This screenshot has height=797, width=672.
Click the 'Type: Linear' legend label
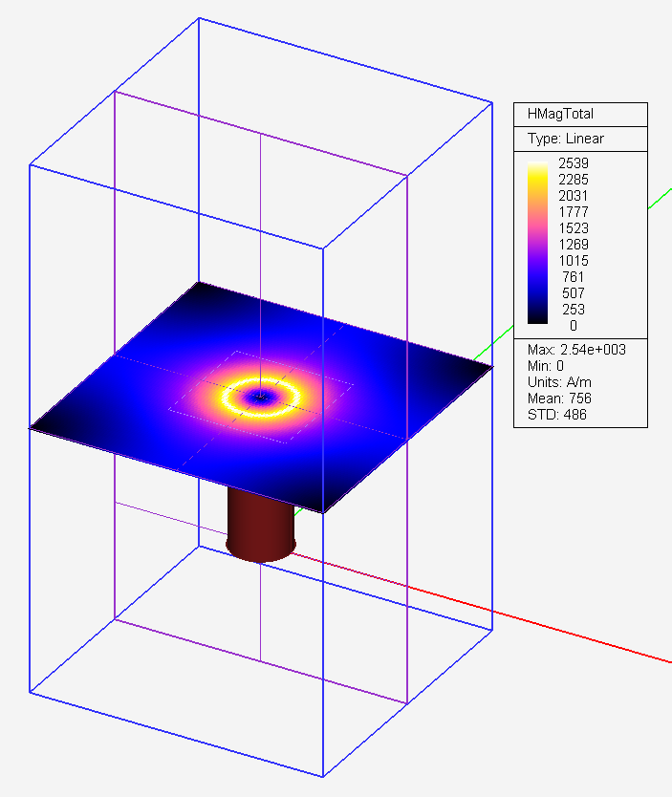[x=565, y=139]
